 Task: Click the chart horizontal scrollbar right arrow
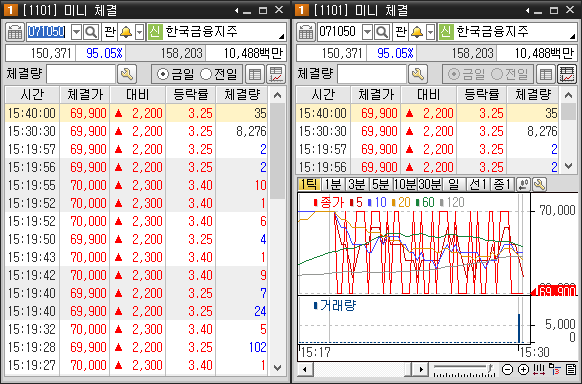[x=421, y=369]
